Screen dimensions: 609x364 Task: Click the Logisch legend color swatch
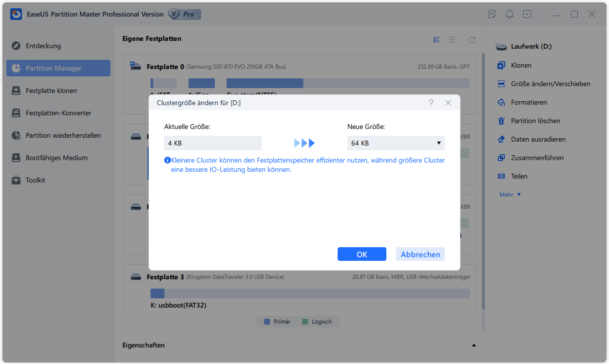[305, 322]
